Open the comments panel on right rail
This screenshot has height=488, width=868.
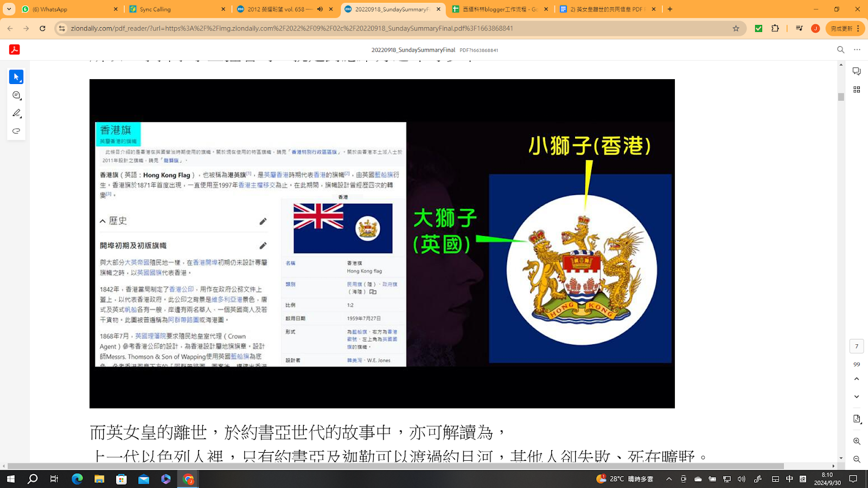857,72
